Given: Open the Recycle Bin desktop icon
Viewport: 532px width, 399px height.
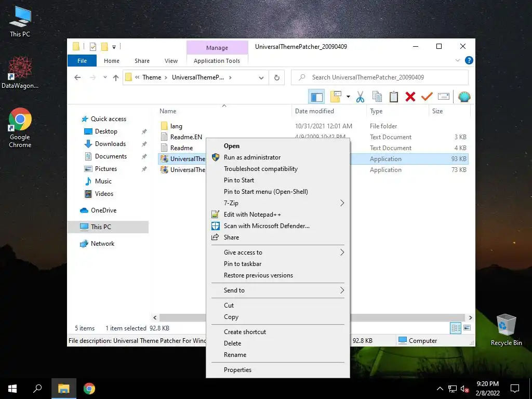Looking at the screenshot, I should coord(506,330).
